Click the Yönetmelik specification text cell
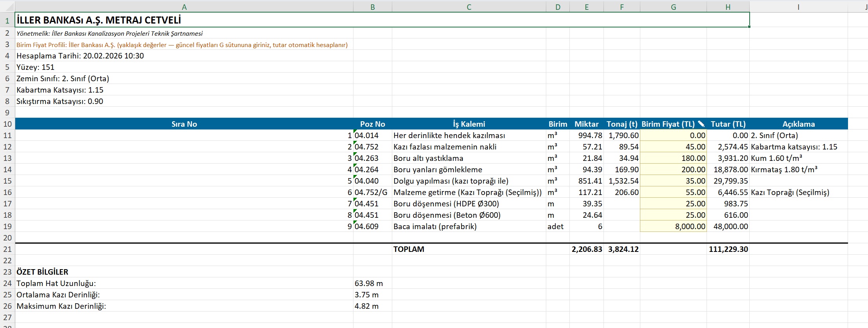Screen dimensions: 868x328 coord(184,33)
